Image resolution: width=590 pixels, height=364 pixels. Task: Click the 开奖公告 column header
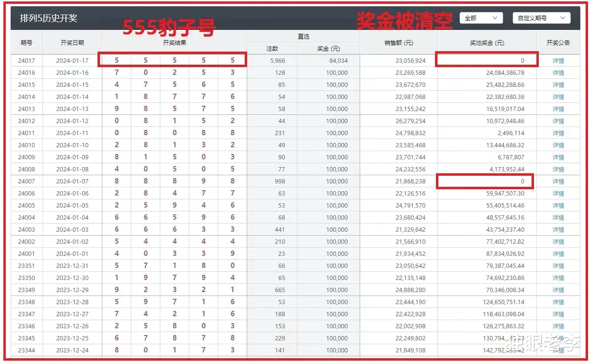coord(558,42)
